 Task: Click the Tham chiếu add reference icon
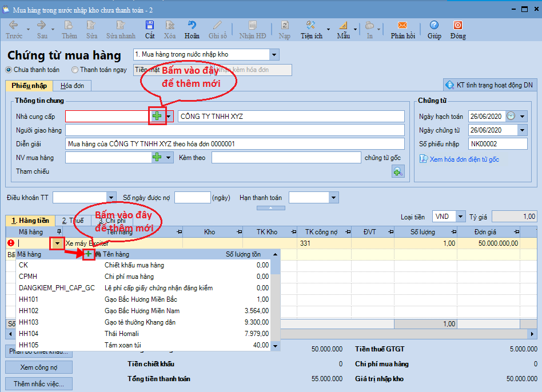click(x=398, y=171)
